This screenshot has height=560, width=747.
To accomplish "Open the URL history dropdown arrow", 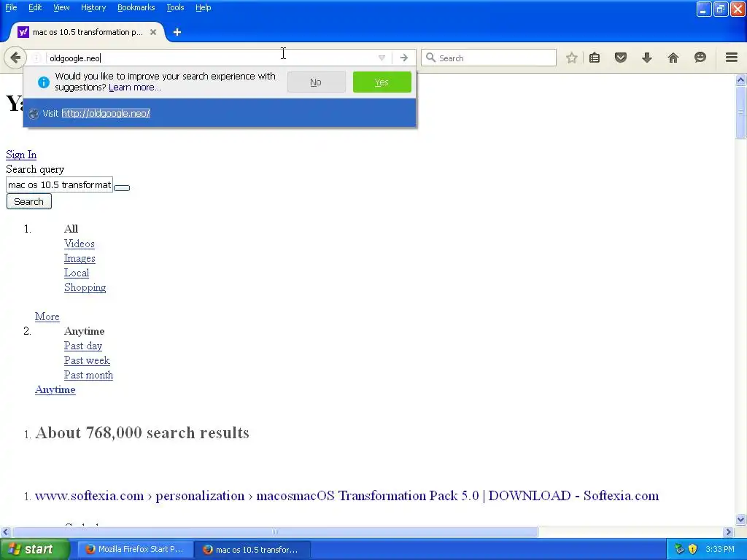I will 382,58.
